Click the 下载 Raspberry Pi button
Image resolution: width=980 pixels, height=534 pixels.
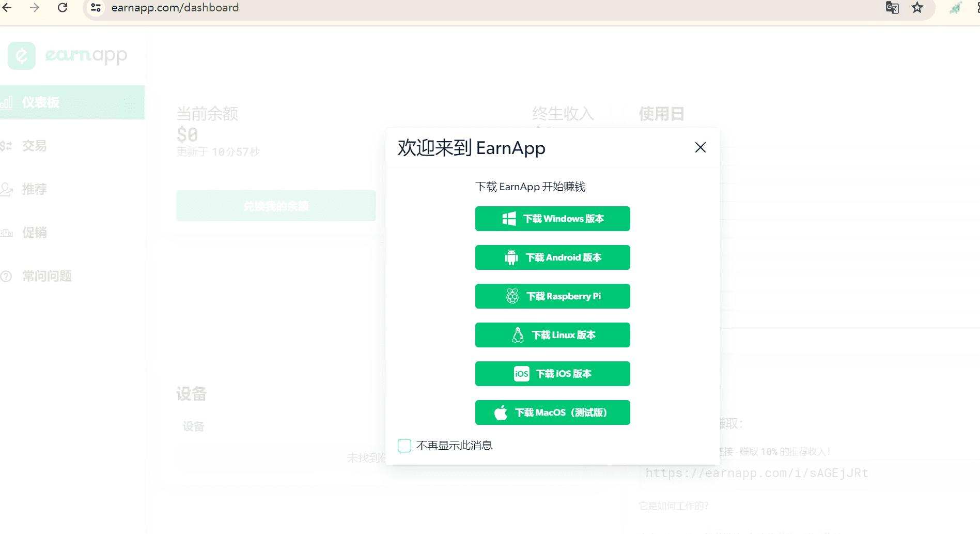click(x=552, y=296)
